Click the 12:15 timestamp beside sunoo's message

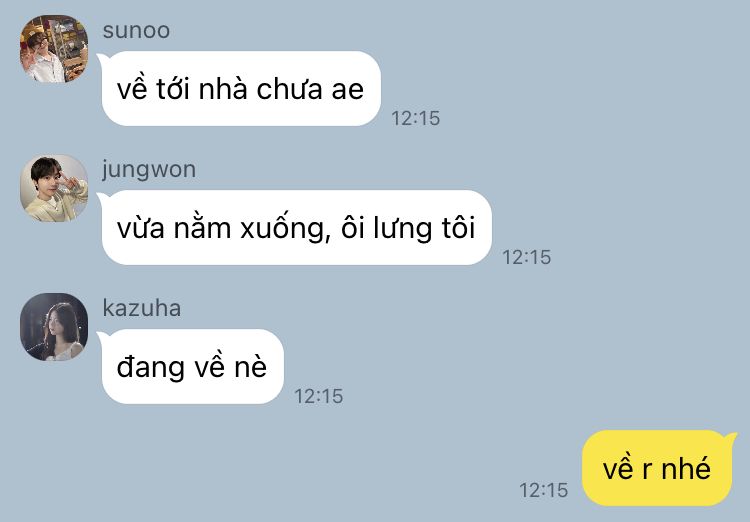416,118
